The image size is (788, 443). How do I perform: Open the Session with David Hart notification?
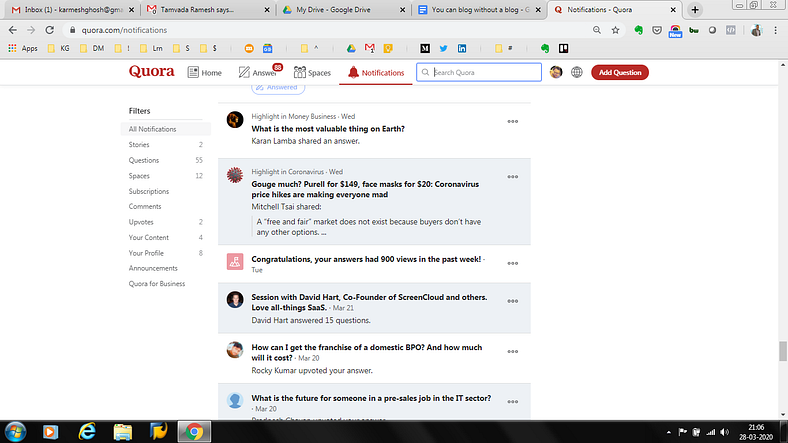click(x=369, y=302)
